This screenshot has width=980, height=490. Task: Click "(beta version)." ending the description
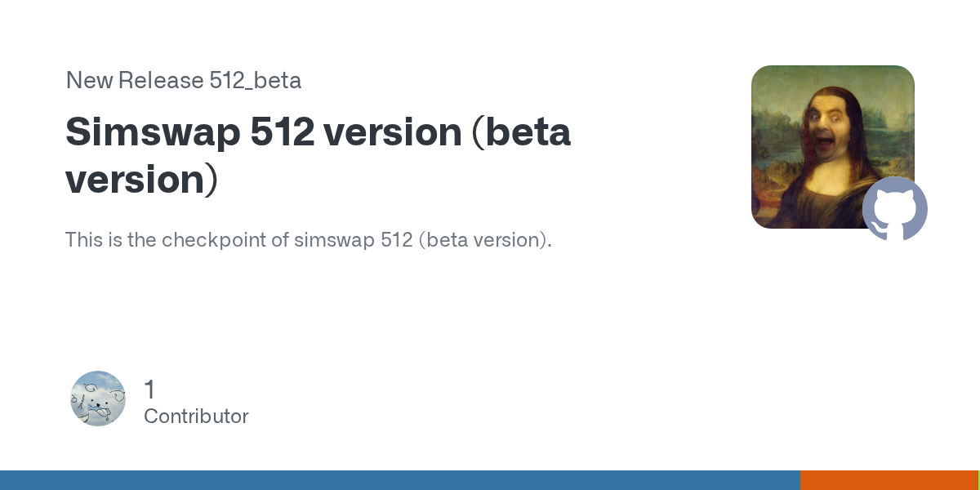pyautogui.click(x=486, y=240)
